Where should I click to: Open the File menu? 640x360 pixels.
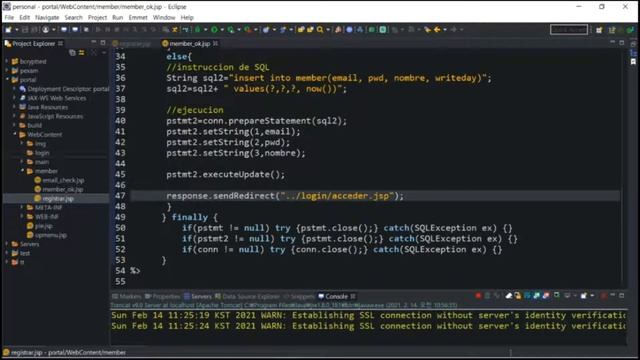coord(9,18)
